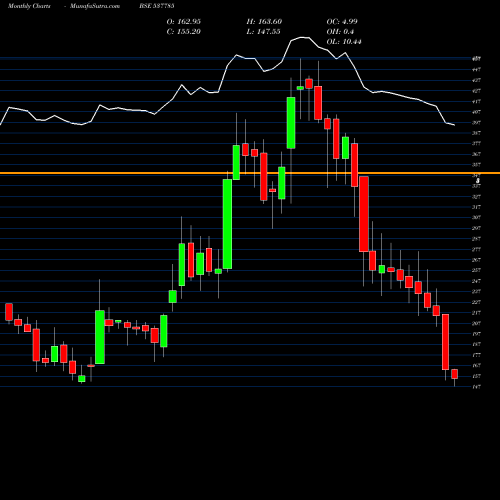Click the 367 price axis label
The image size is (500, 500).
tap(476, 154)
